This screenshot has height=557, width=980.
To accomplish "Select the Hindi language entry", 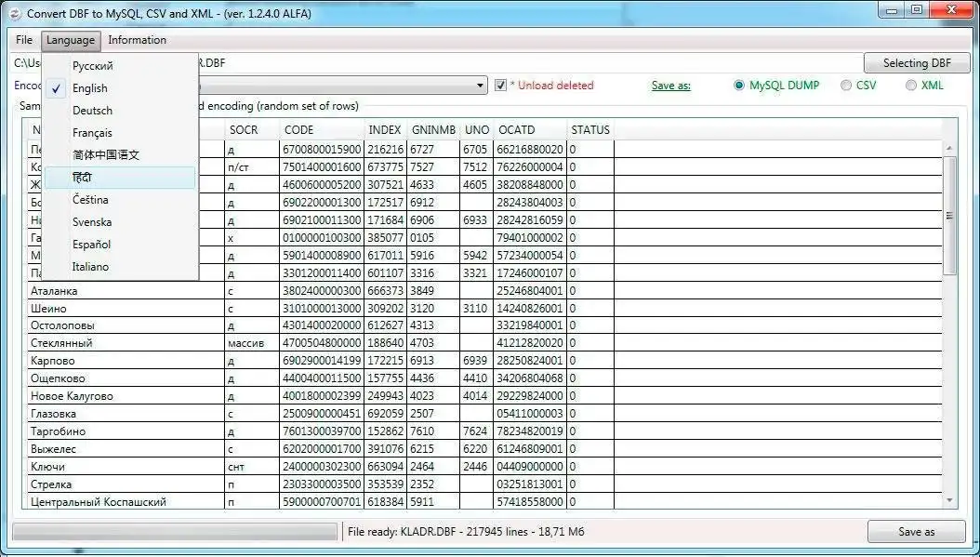I will (120, 178).
